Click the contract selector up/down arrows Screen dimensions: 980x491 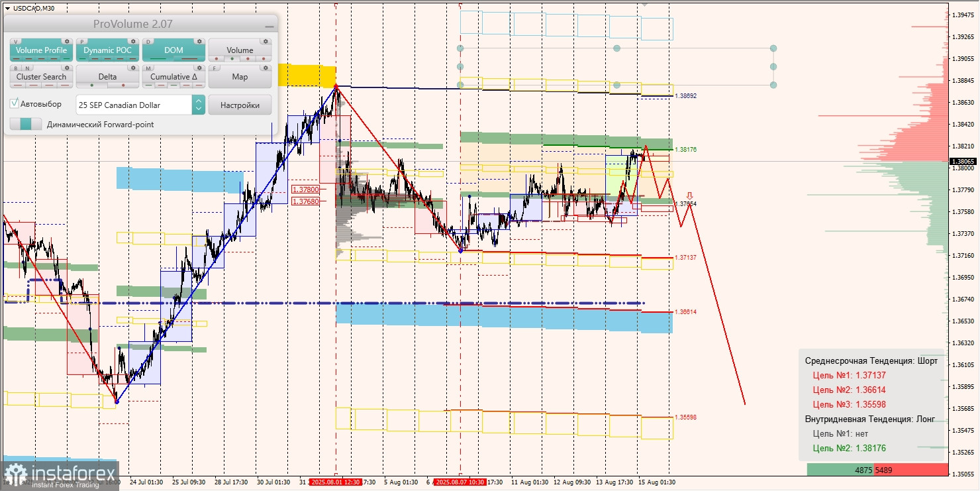pos(199,105)
